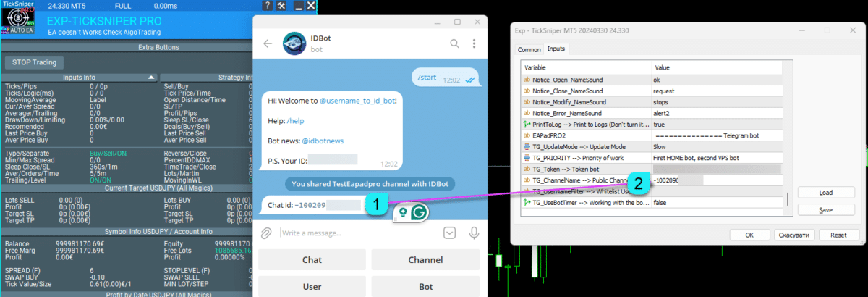Search in the IDBot chat
This screenshot has width=868, height=297.
coord(455,43)
